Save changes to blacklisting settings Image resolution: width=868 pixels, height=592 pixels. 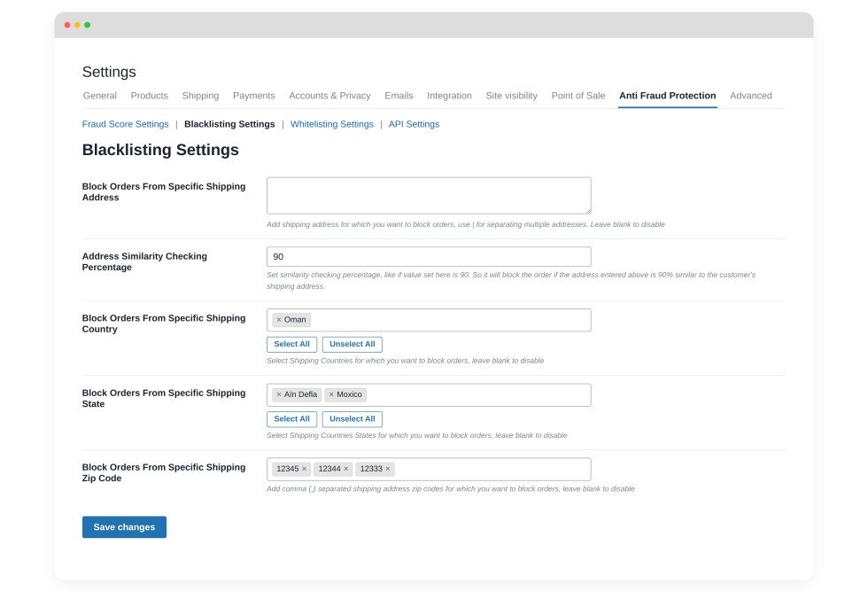[125, 527]
